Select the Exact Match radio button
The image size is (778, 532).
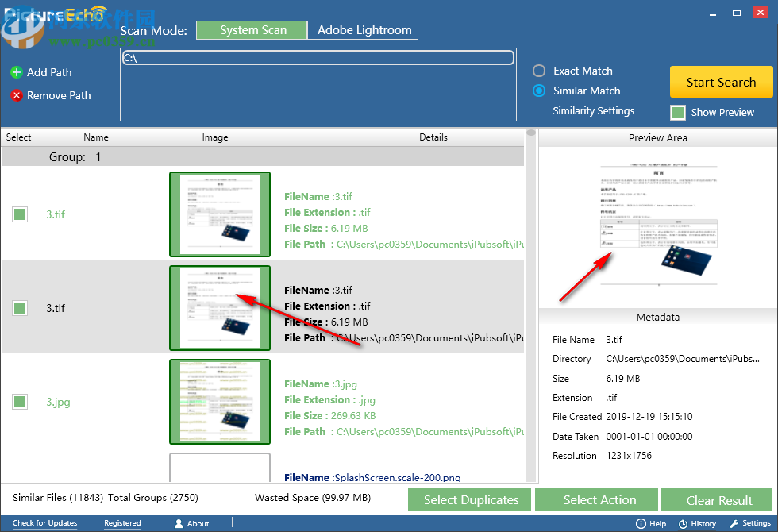click(x=539, y=71)
